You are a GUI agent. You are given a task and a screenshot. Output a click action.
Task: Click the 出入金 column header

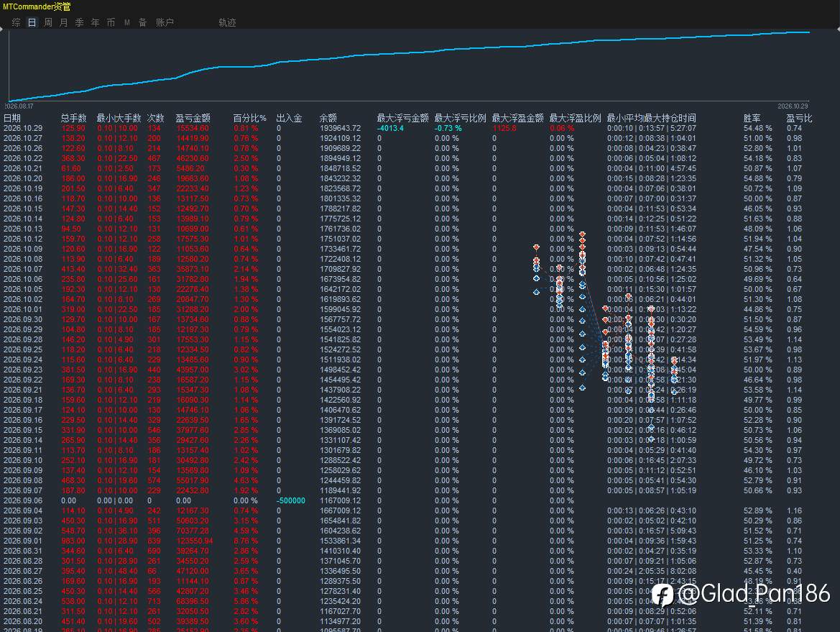pos(290,118)
